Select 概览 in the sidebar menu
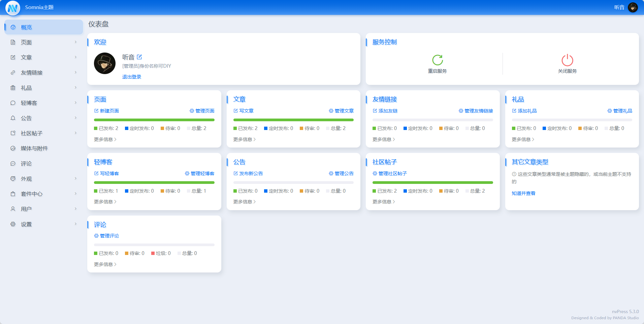This screenshot has width=644, height=324. click(x=26, y=27)
